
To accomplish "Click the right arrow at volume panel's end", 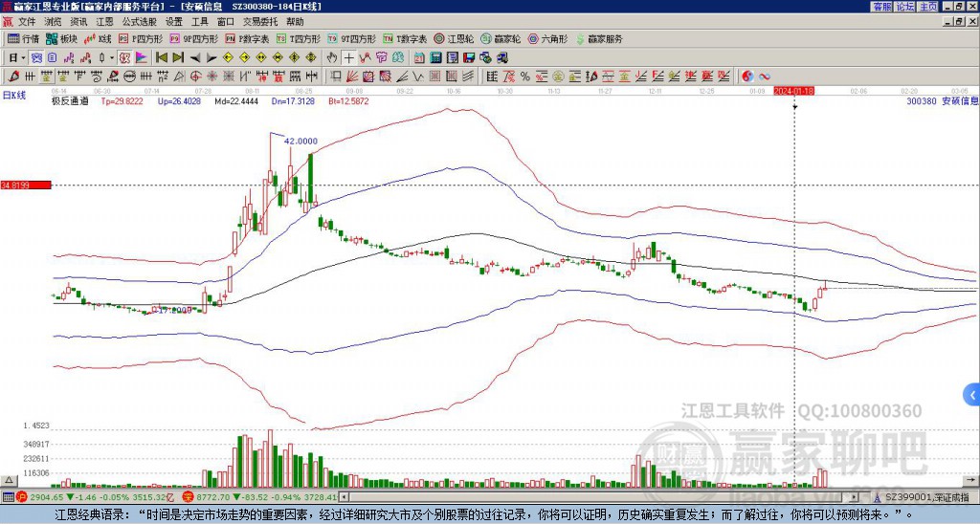I will click(x=971, y=480).
